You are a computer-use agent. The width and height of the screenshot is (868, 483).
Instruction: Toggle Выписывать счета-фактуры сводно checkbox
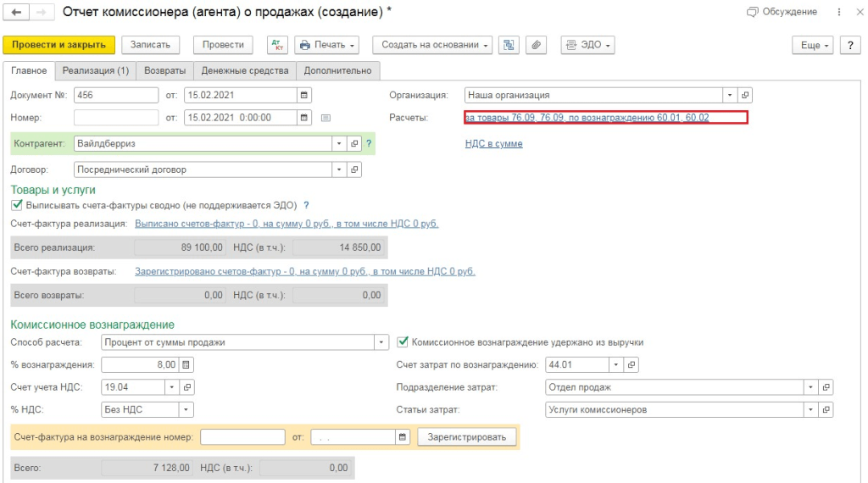click(17, 205)
